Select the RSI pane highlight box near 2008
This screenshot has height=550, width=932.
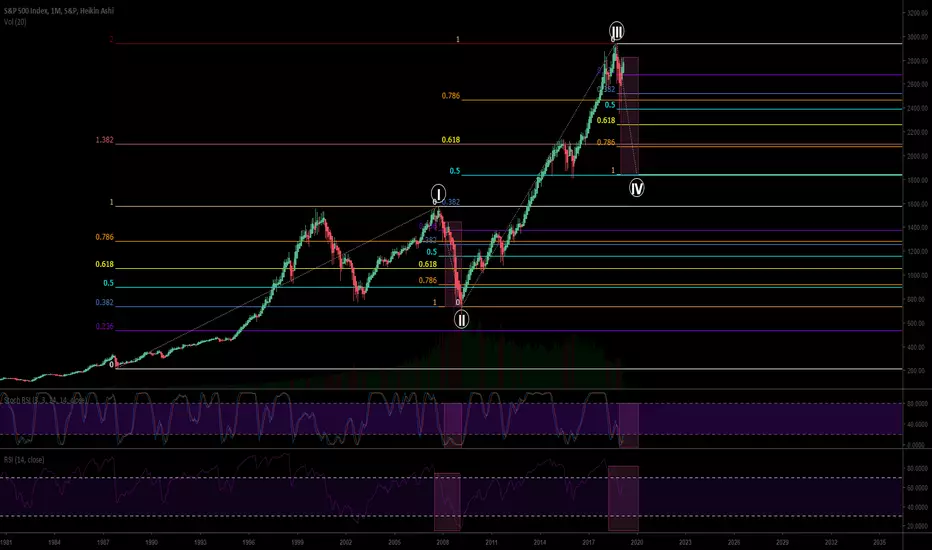(x=447, y=502)
